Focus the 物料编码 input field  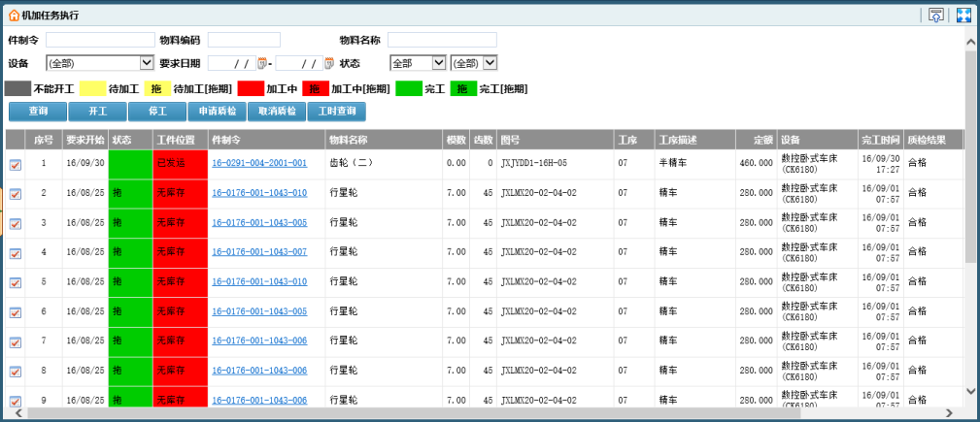244,40
